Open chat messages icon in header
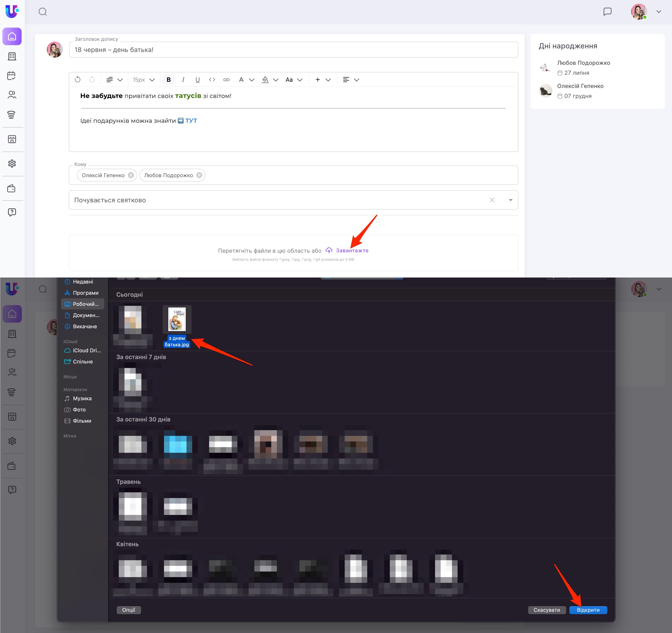672x633 pixels. pyautogui.click(x=607, y=12)
